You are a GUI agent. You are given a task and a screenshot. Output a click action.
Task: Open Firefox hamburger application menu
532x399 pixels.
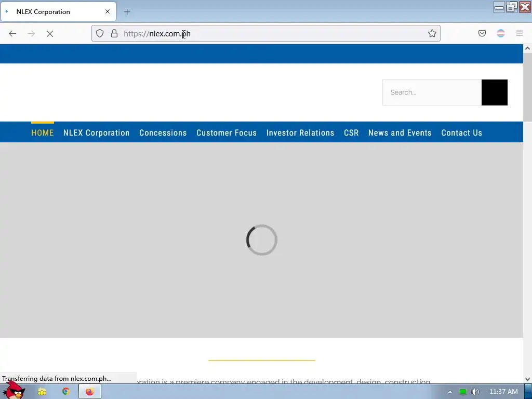520,33
